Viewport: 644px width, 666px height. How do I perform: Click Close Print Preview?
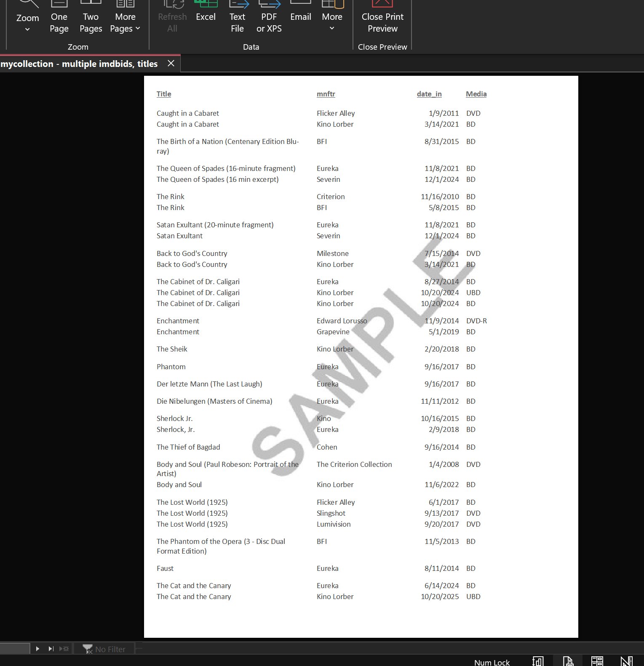click(382, 18)
